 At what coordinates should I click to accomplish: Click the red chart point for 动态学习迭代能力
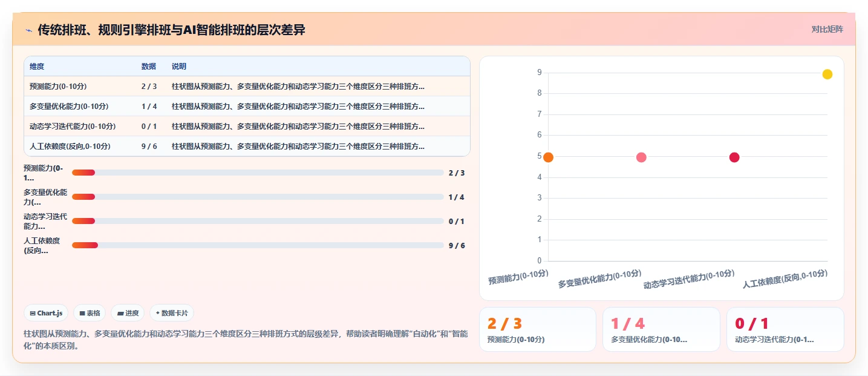(x=734, y=157)
